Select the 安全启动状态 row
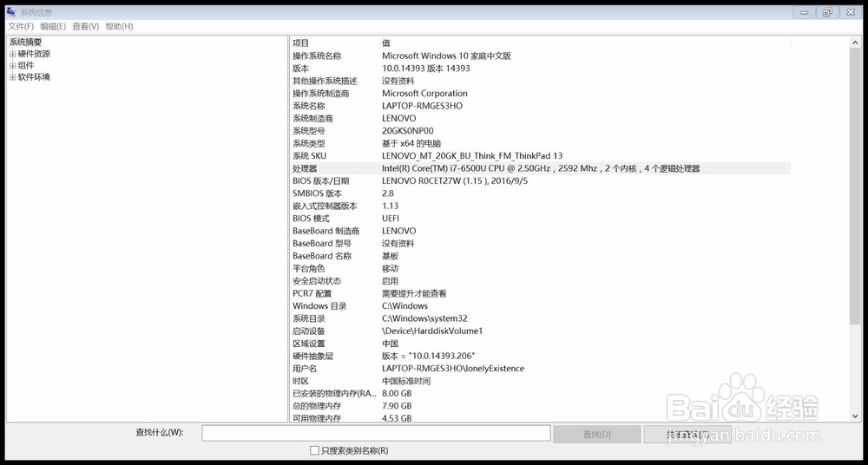Image resolution: width=868 pixels, height=465 pixels. (540, 281)
